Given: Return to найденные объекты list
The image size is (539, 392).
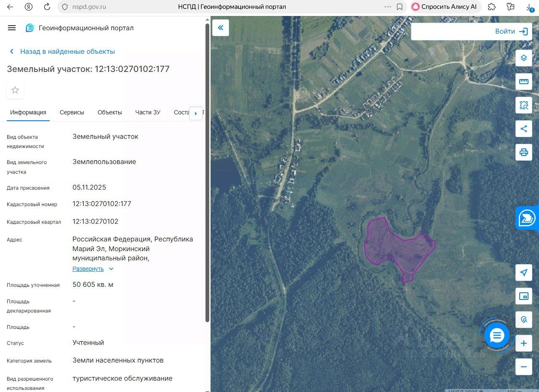Looking at the screenshot, I should [62, 51].
